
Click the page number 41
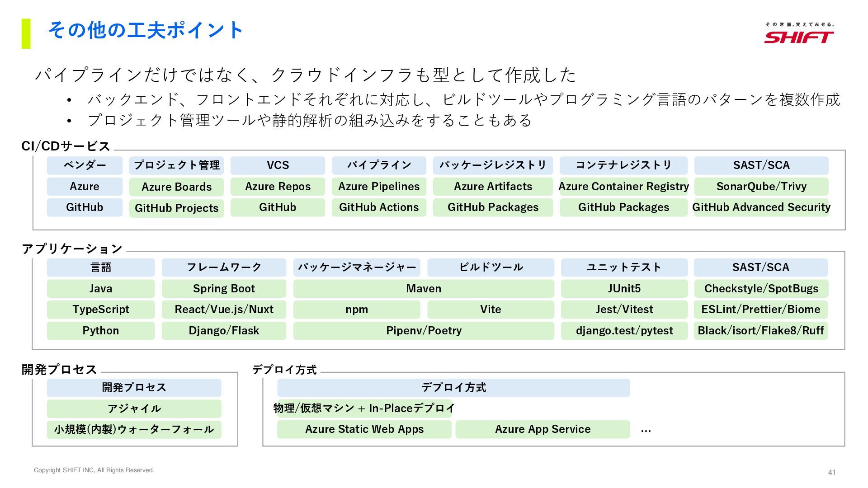832,472
